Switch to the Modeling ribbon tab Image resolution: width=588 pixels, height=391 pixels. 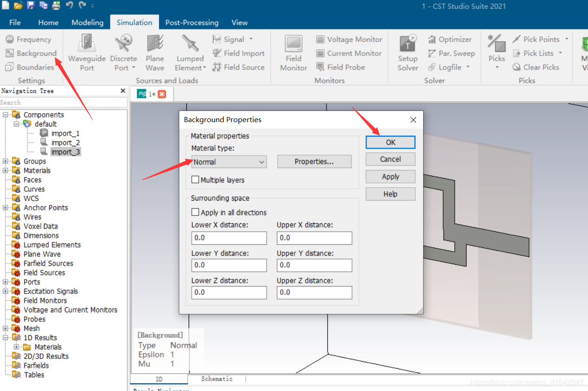point(87,22)
